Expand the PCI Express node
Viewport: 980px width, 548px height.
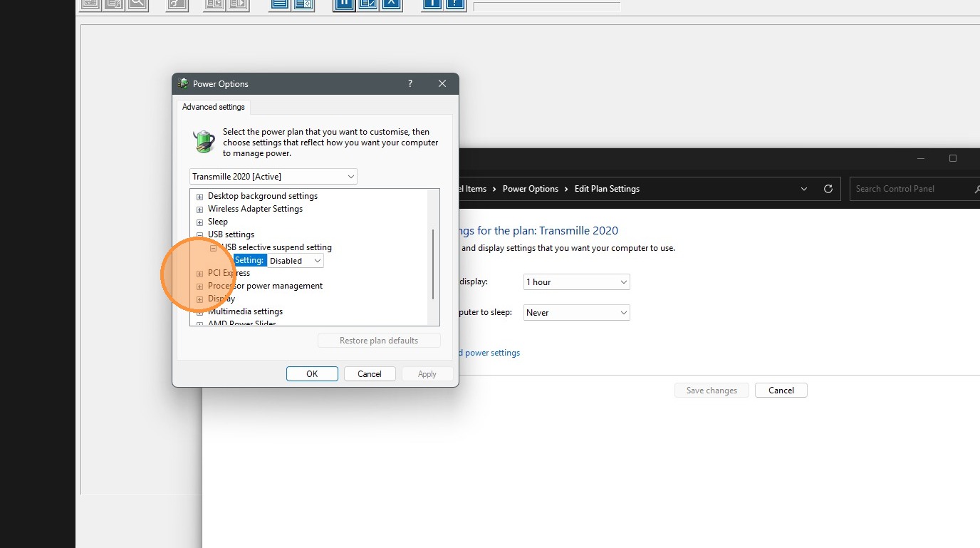199,274
